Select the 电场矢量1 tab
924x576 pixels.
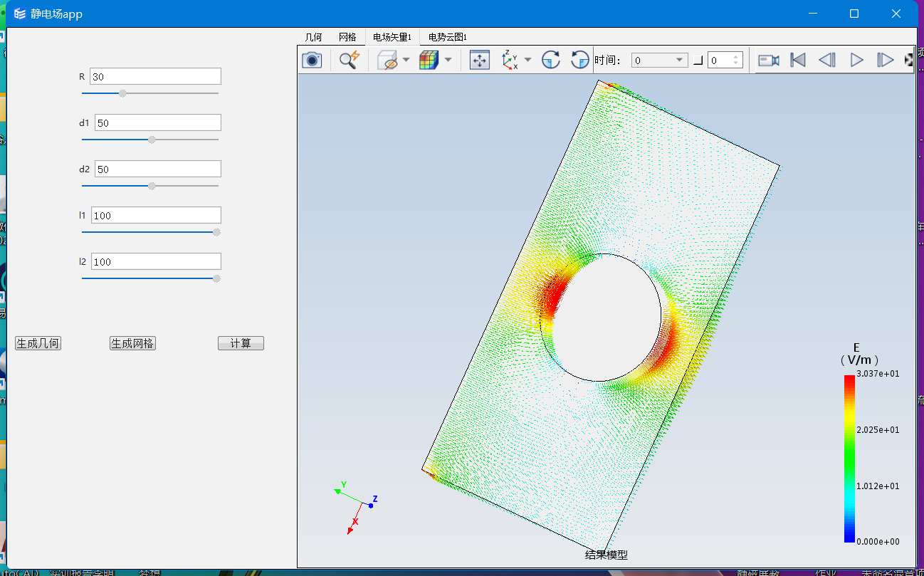click(x=392, y=37)
